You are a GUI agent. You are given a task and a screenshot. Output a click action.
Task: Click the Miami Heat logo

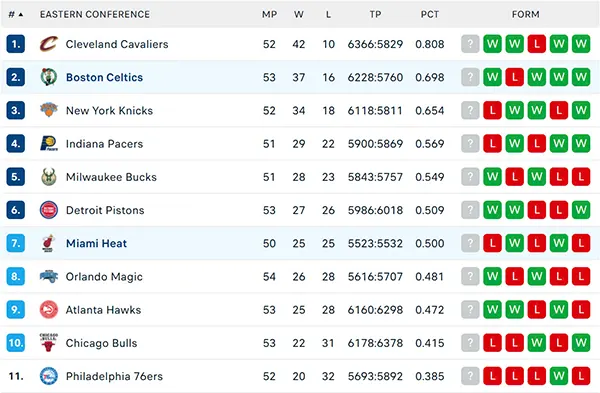(x=48, y=243)
